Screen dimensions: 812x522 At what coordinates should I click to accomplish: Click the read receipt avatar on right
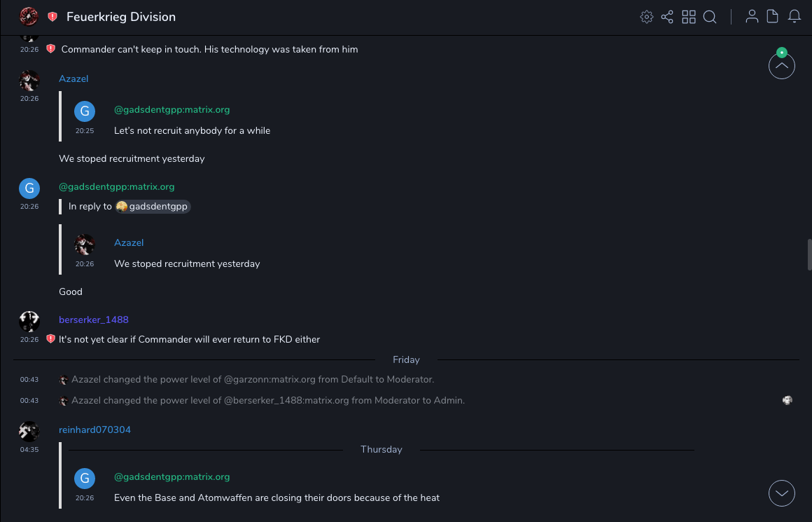pos(787,401)
